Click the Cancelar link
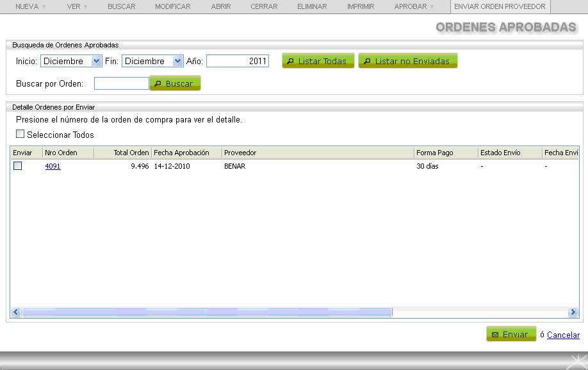Image resolution: width=588 pixels, height=370 pixels. click(x=562, y=335)
